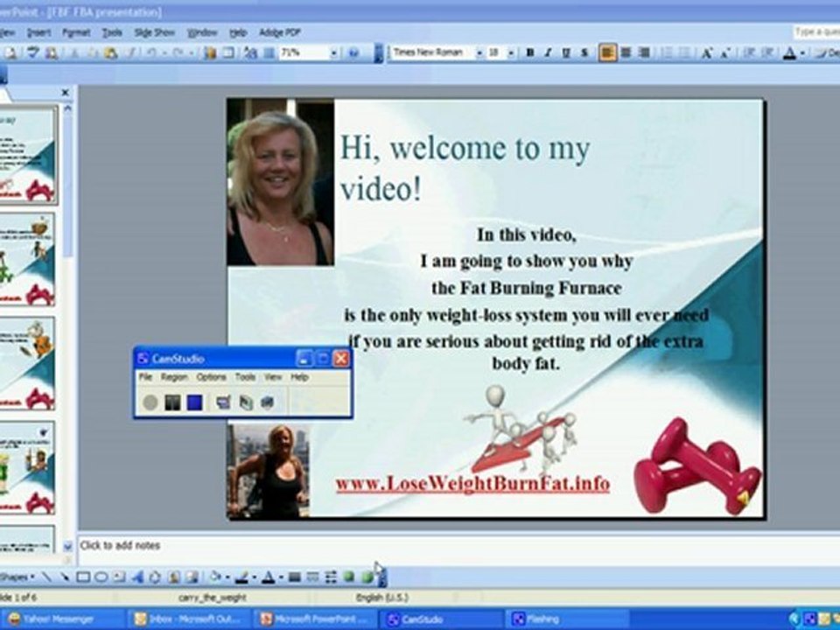
Task: Decrease font size with the small A icon
Action: pyautogui.click(x=725, y=52)
